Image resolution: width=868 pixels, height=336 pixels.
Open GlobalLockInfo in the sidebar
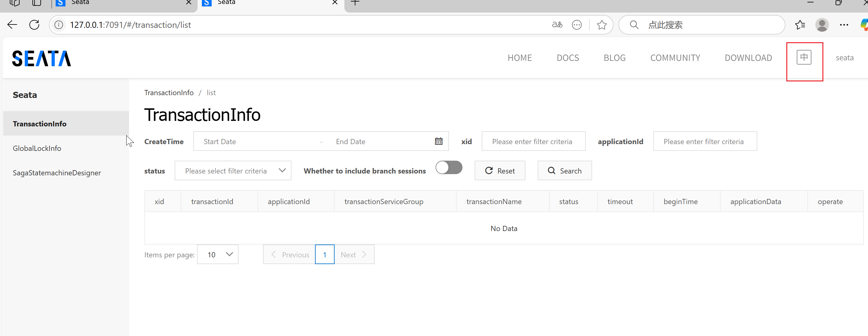[66, 148]
